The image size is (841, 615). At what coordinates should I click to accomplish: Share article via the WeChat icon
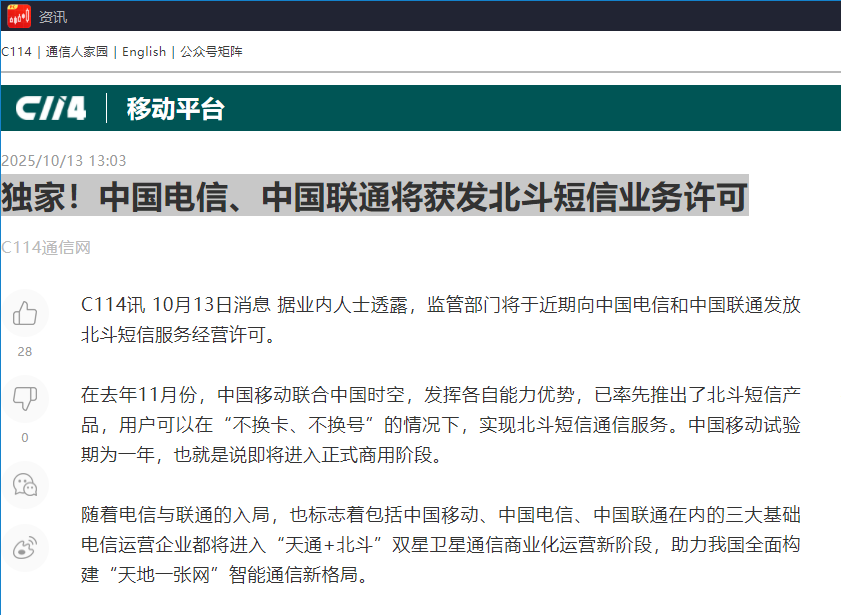[25, 485]
